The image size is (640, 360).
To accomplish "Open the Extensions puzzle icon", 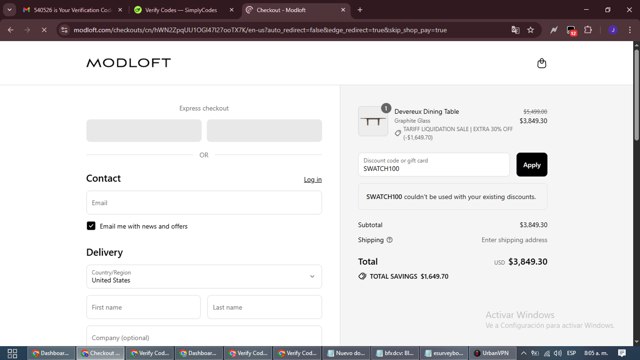I will click(x=588, y=30).
